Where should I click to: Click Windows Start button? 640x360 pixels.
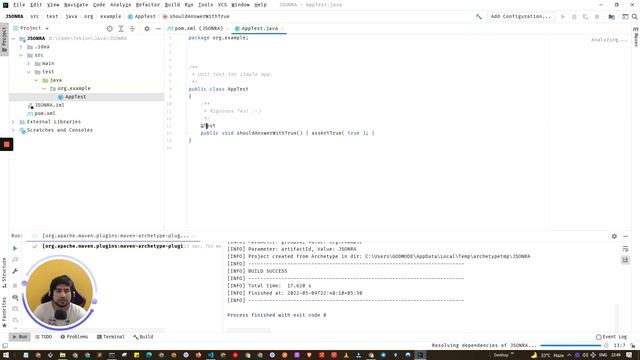point(6,356)
